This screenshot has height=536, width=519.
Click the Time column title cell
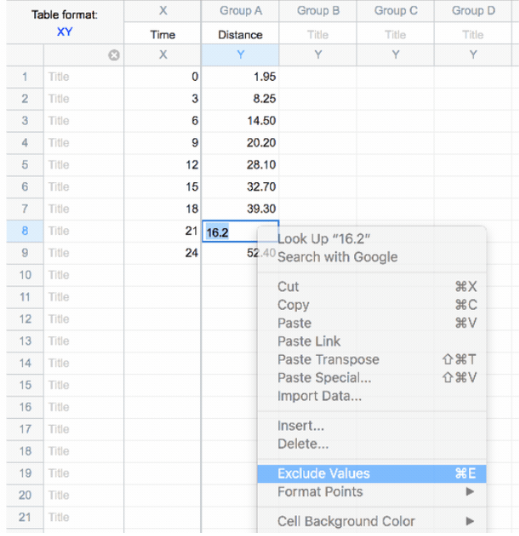click(163, 34)
